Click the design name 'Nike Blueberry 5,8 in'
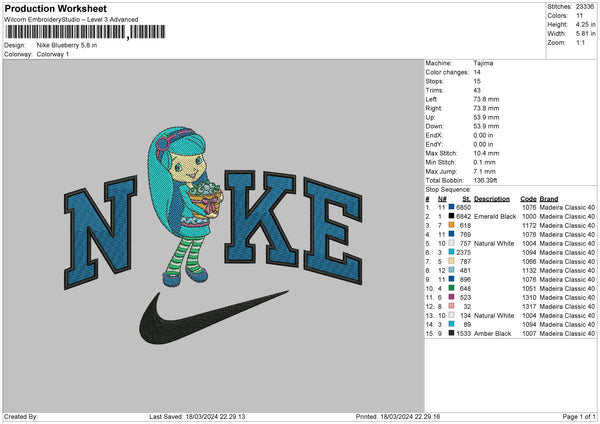Viewport: 600px width, 424px height. pos(67,45)
